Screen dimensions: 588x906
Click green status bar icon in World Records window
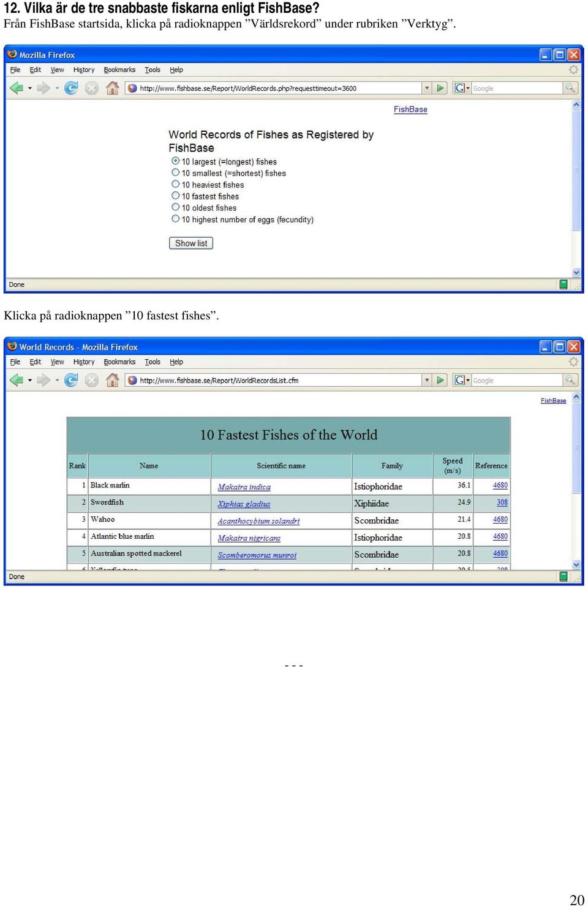tap(563, 577)
